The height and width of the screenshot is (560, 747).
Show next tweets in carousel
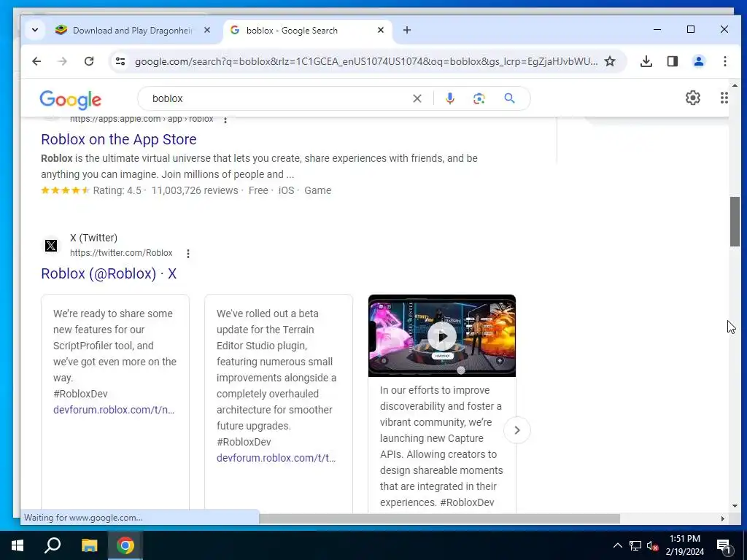[517, 430]
